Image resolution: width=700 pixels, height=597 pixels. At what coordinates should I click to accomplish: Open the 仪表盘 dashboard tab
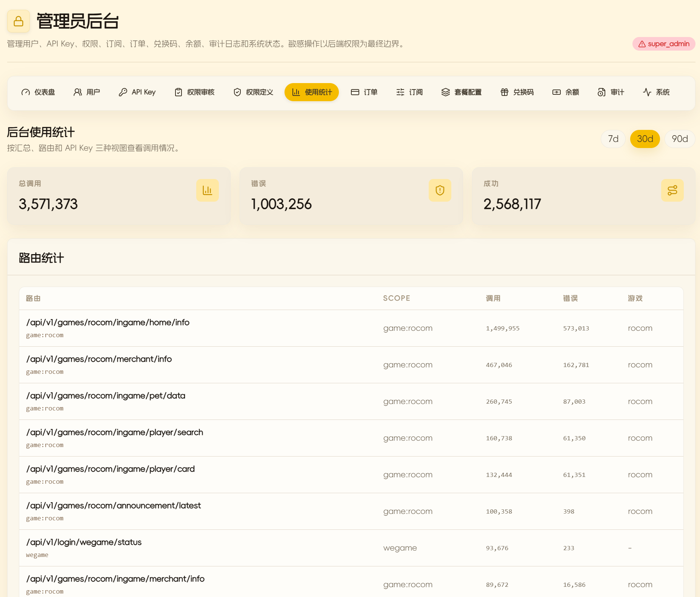pos(38,92)
